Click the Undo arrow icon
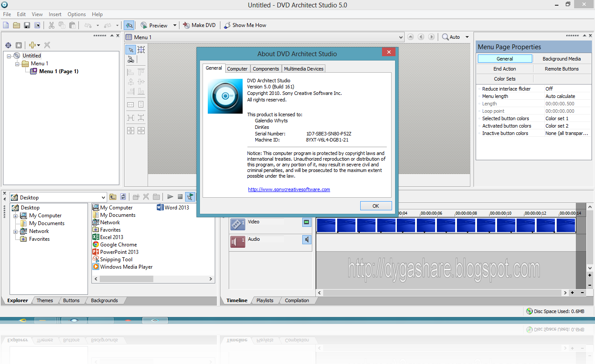The height and width of the screenshot is (364, 595). point(88,25)
